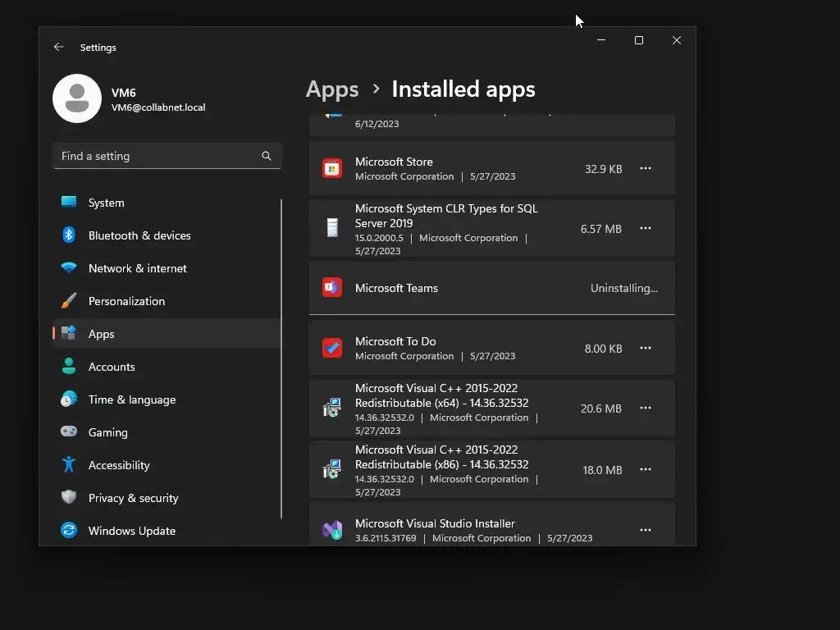Screen dimensions: 840x630
Task: Click the SQL Server CLR Types app icon
Action: pyautogui.click(x=332, y=228)
